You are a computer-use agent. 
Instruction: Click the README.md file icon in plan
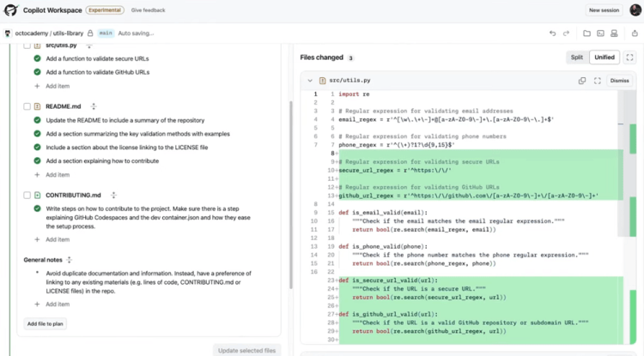[x=38, y=106]
